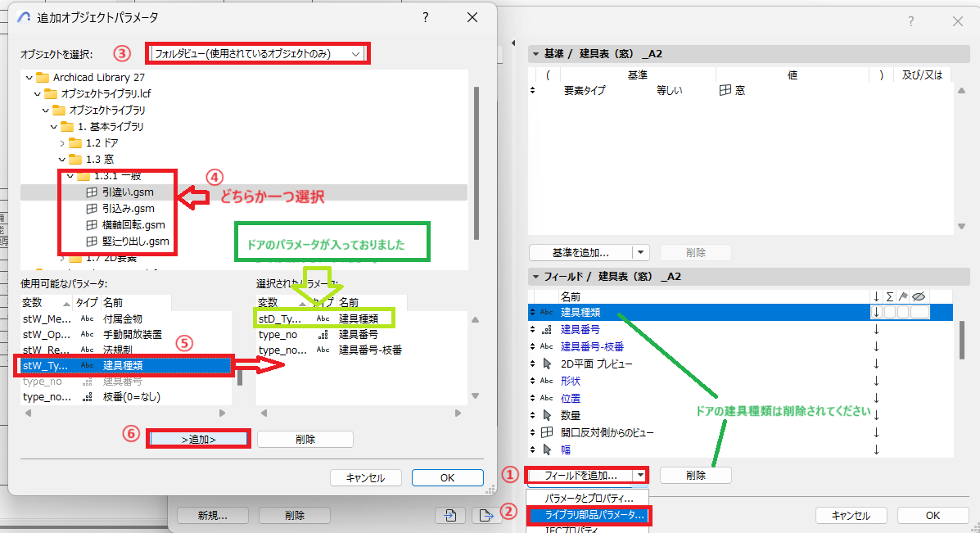Screen dimensions: 980x533
Task: Click the help question mark in the 追加オブジェクトパラメータ dialog
Action: 426,17
